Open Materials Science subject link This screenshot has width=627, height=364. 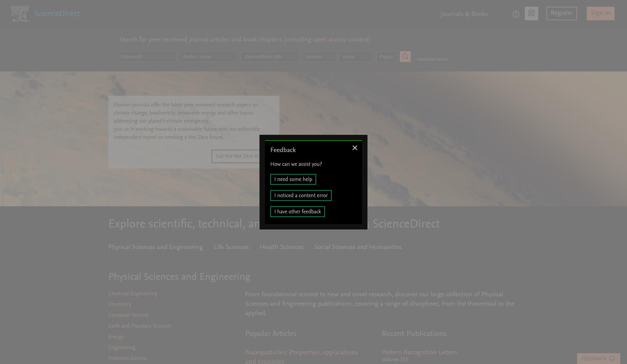(x=127, y=359)
